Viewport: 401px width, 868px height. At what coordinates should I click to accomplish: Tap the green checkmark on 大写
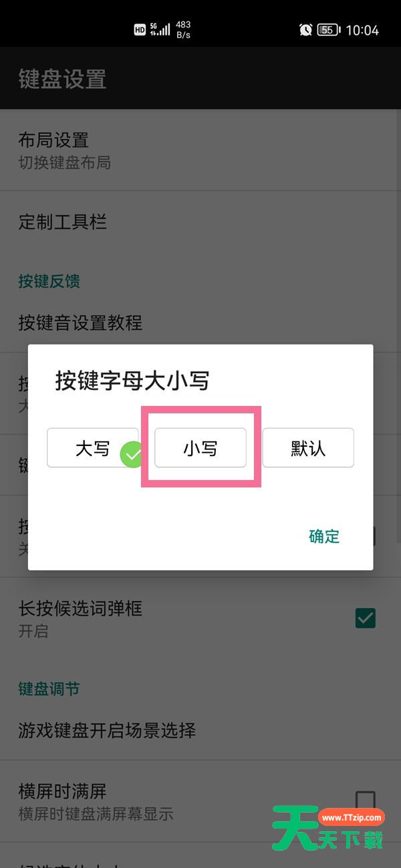(133, 455)
